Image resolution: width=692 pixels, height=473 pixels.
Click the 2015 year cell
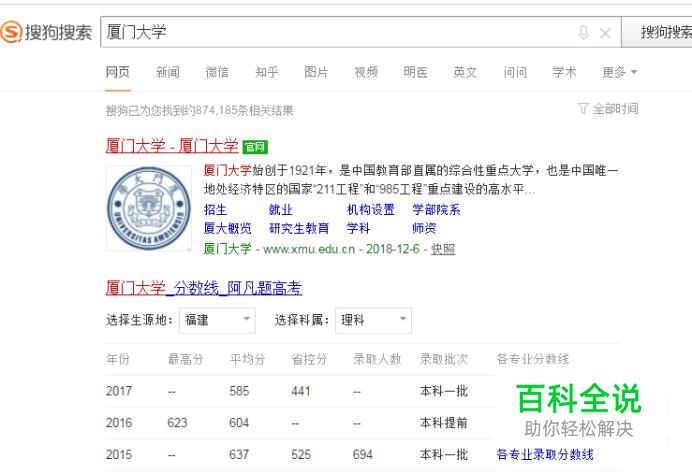point(119,454)
